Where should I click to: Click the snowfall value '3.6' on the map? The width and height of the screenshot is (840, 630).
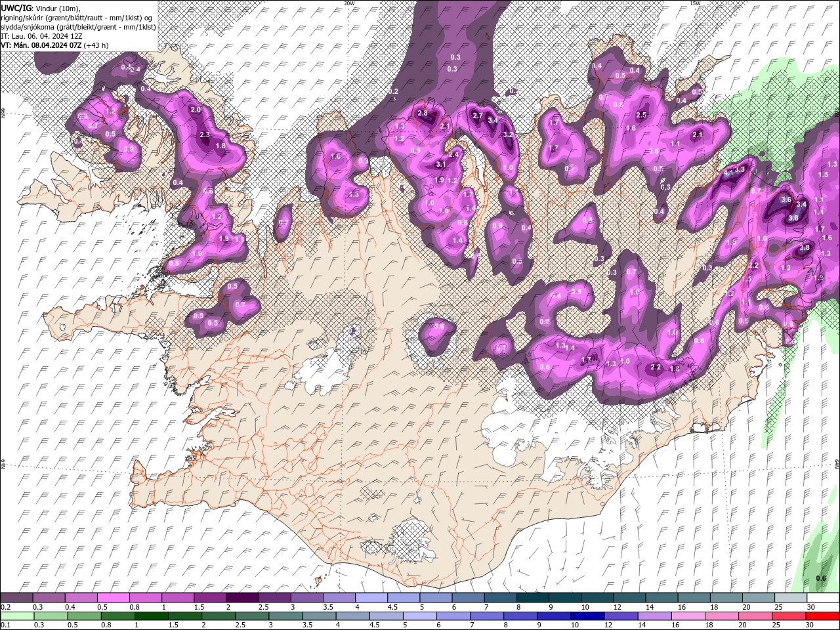(787, 199)
